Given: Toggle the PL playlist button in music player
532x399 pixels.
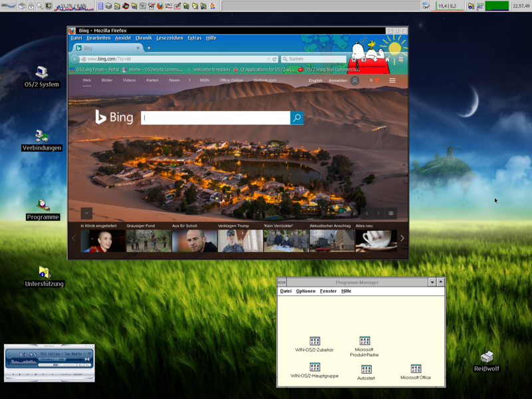Looking at the screenshot, I should click(x=88, y=365).
